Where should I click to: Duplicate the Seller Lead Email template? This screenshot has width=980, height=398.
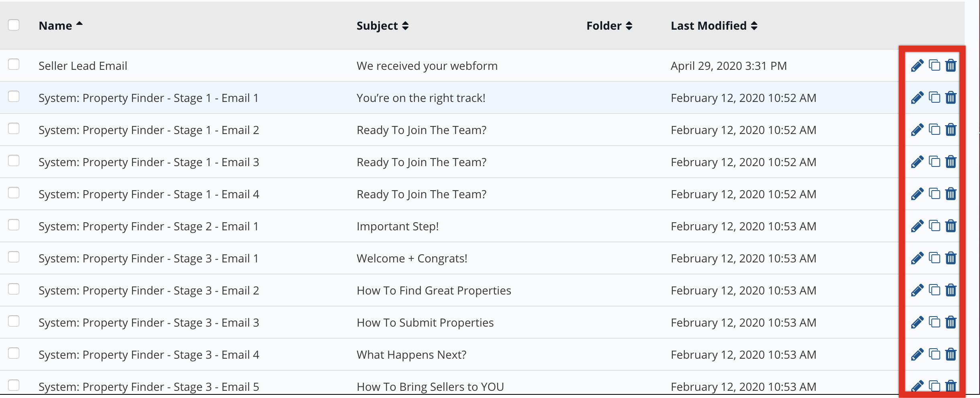(934, 65)
